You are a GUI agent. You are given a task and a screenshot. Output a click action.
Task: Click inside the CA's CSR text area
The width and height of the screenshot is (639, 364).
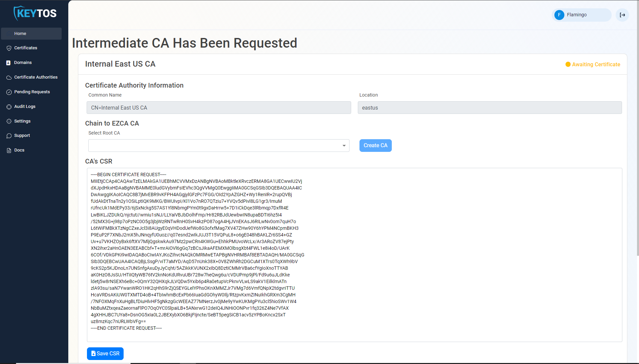[x=354, y=255]
